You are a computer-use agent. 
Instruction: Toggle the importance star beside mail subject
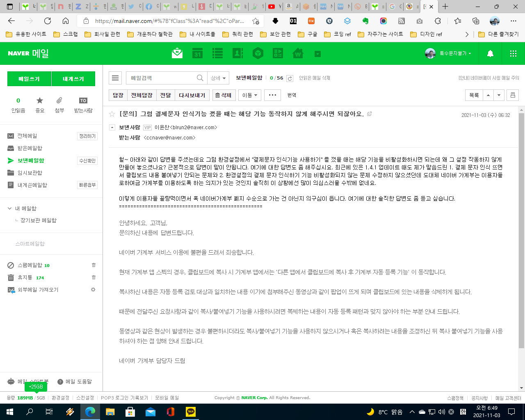point(112,114)
